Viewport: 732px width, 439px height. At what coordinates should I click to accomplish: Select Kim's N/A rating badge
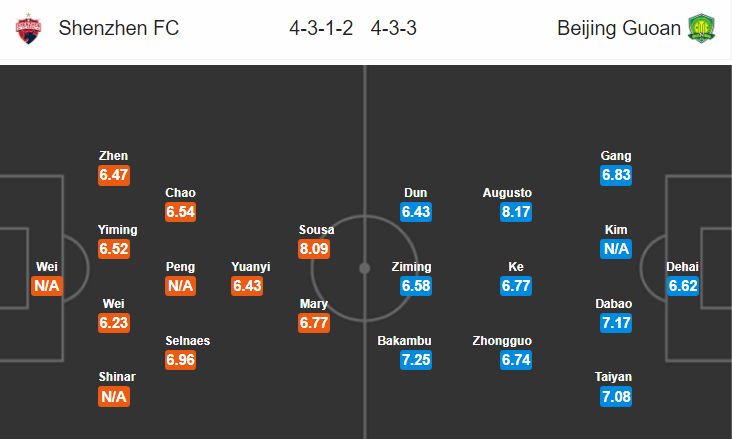point(616,248)
